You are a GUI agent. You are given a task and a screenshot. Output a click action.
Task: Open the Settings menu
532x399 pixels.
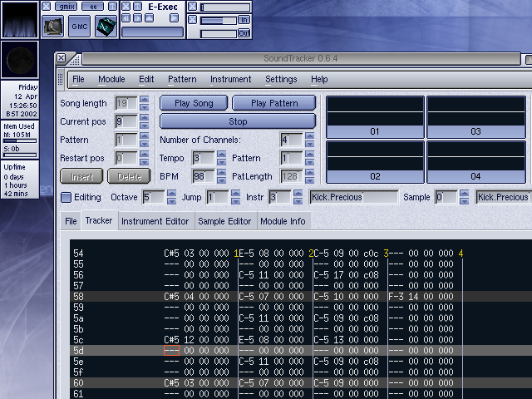point(281,80)
